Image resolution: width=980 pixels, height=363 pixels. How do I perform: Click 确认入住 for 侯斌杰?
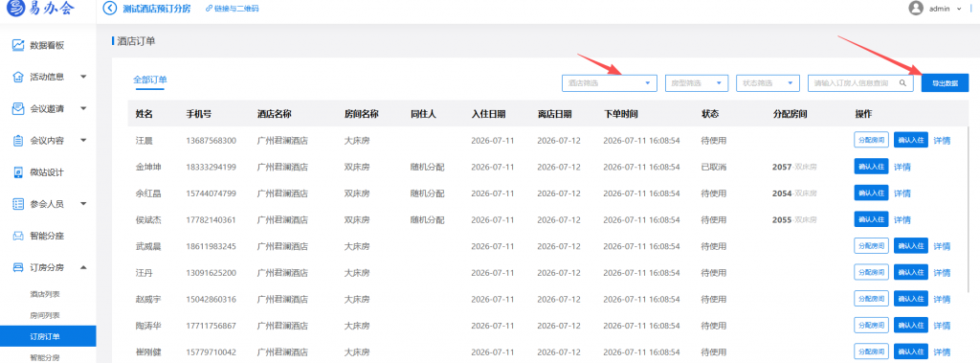[871, 219]
